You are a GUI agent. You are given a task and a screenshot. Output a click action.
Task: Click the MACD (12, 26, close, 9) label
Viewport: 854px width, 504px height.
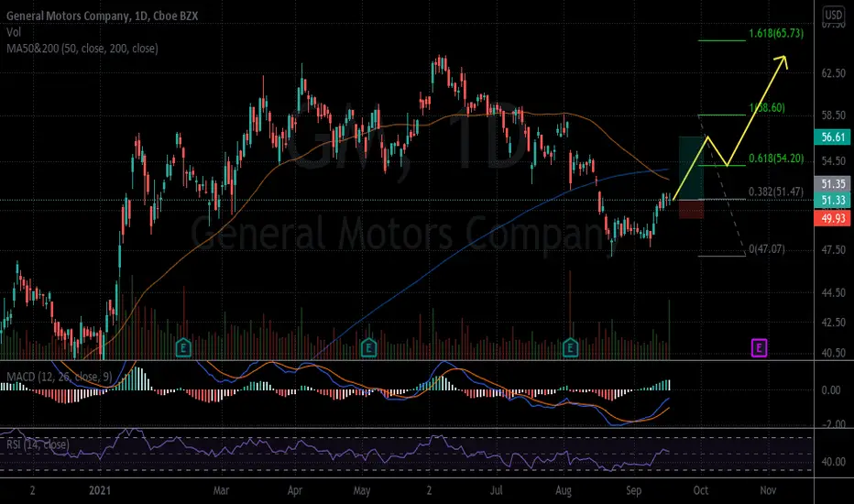pyautogui.click(x=60, y=377)
